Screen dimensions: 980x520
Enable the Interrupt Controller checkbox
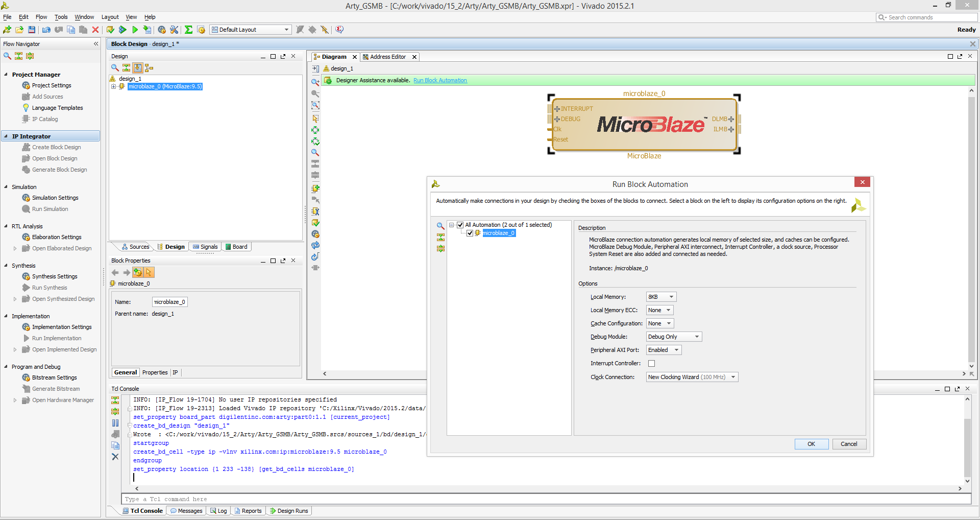[x=651, y=364]
